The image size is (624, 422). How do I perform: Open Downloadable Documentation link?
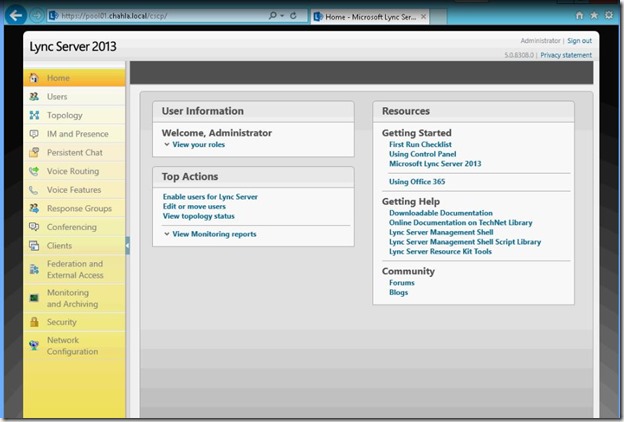(x=441, y=213)
